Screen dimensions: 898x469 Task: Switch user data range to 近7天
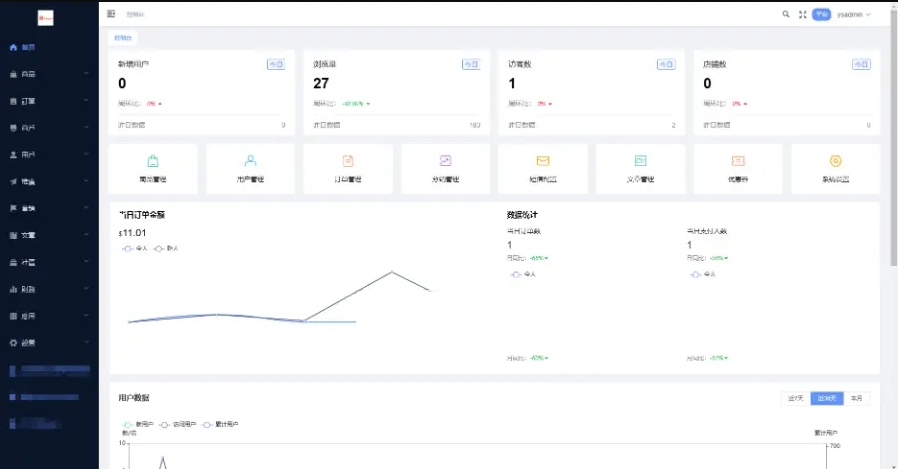(x=796, y=398)
